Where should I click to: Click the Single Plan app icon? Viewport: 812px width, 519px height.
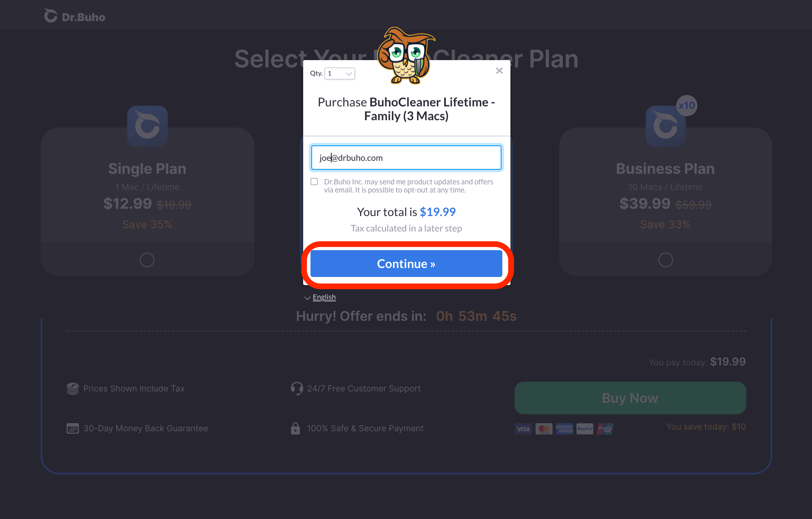point(147,126)
